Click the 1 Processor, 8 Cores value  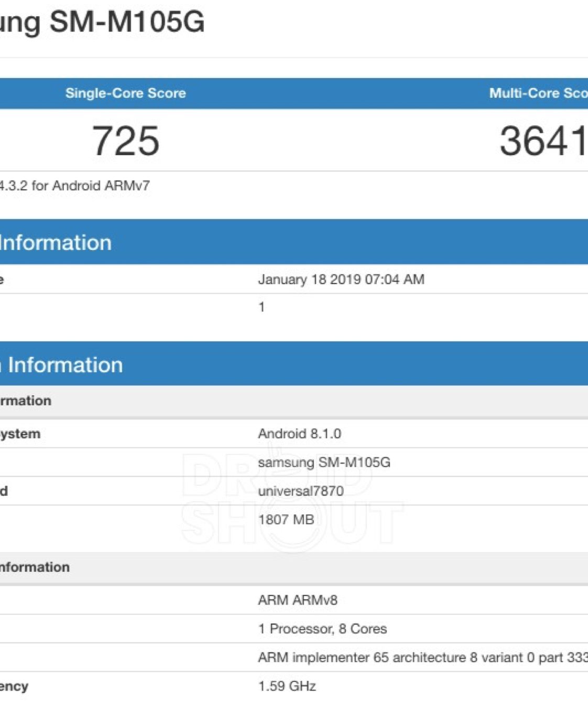[322, 629]
